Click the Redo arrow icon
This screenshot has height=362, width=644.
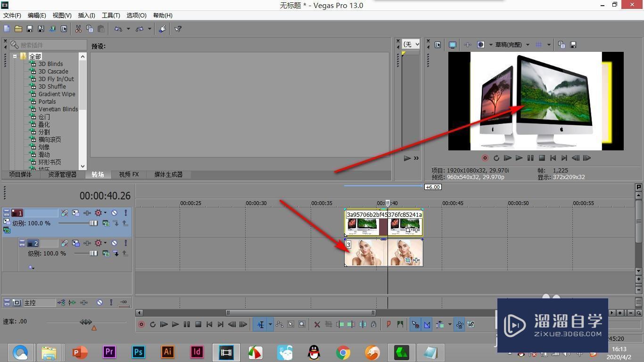(140, 29)
